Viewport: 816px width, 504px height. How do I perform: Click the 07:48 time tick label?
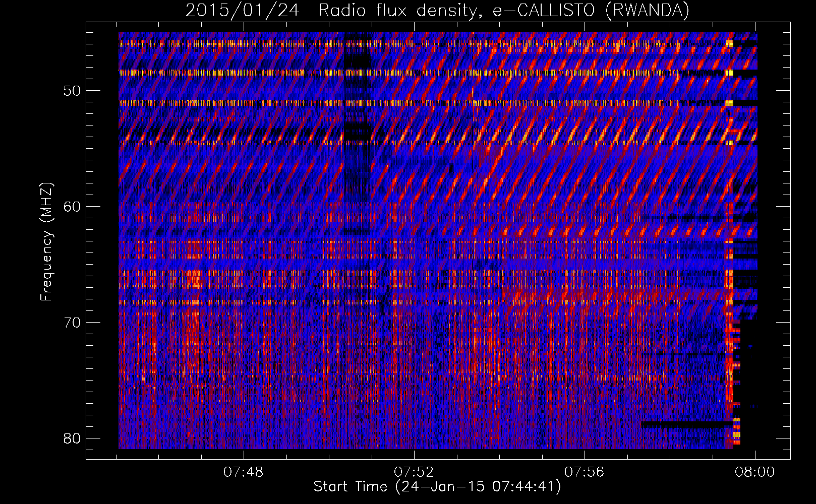pyautogui.click(x=244, y=472)
